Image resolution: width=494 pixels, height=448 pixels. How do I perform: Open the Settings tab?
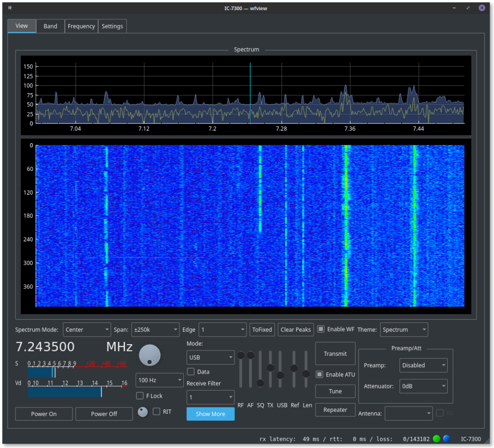pos(112,26)
